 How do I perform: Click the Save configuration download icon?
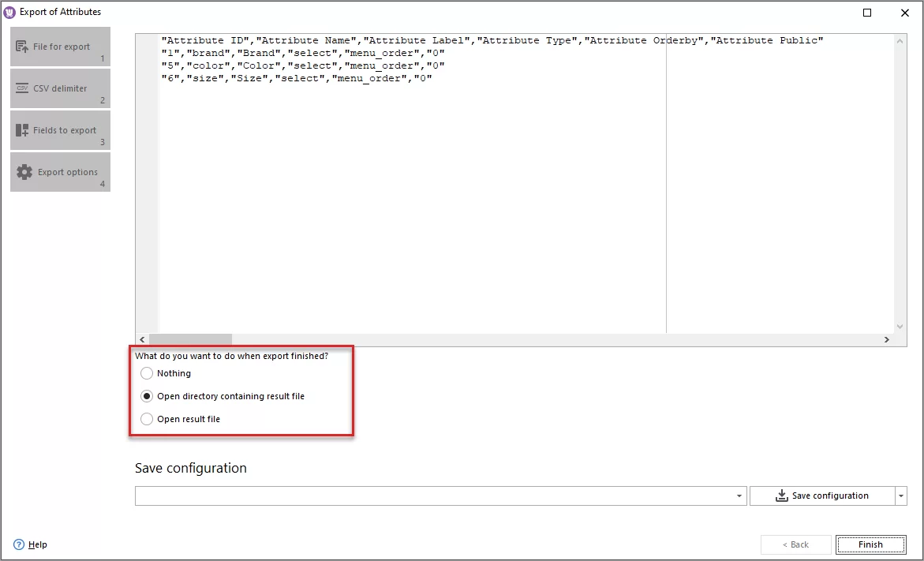pyautogui.click(x=780, y=496)
